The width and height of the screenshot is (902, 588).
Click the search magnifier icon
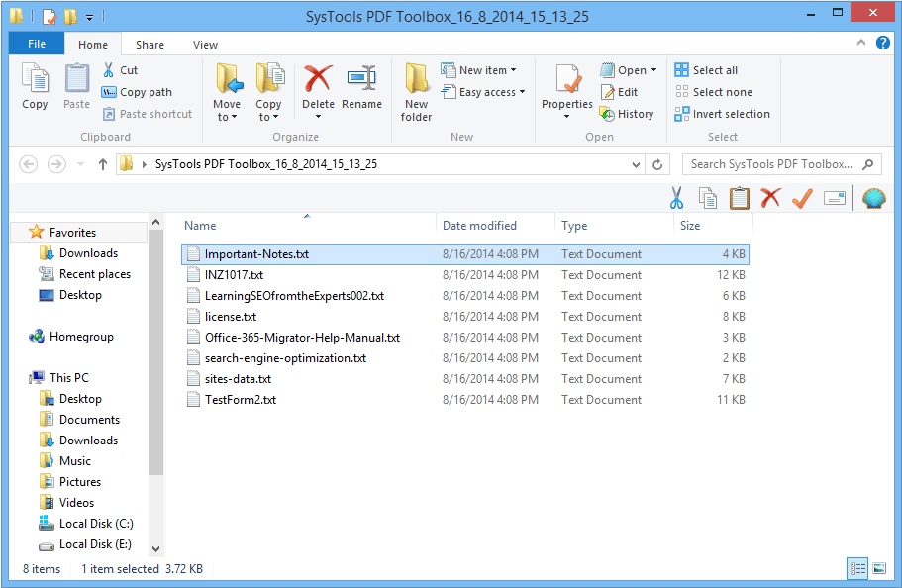click(x=868, y=164)
